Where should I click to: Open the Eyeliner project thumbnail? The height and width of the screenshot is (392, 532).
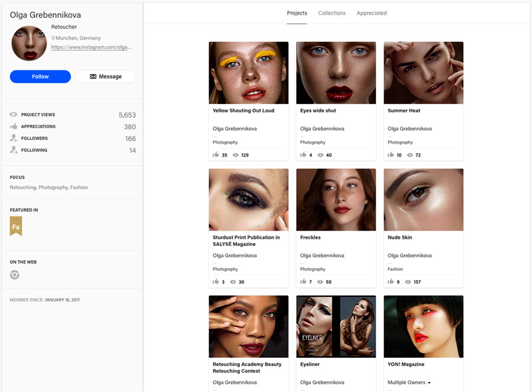point(336,326)
